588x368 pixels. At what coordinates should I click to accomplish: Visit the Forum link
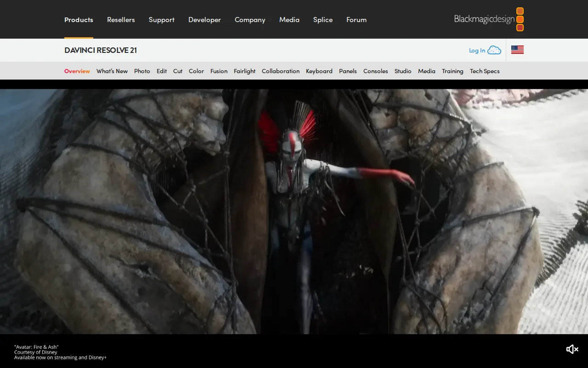tap(356, 20)
